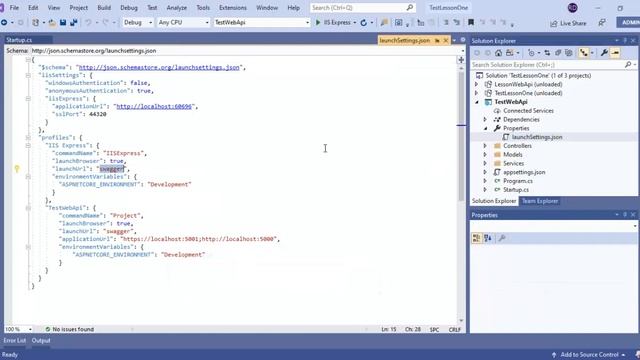Collapse the iisSettings JSON block
The height and width of the screenshot is (360, 640).
28,75
